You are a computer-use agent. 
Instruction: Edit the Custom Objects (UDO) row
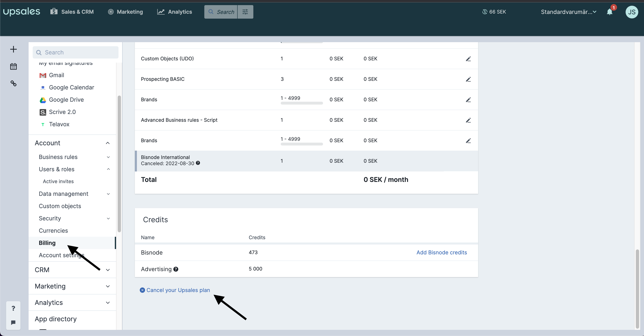(x=468, y=59)
